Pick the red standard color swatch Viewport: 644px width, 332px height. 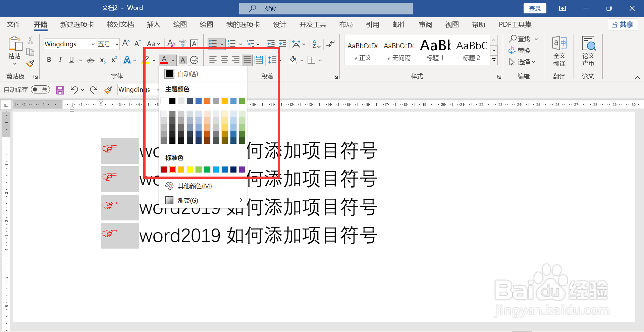pyautogui.click(x=172, y=170)
